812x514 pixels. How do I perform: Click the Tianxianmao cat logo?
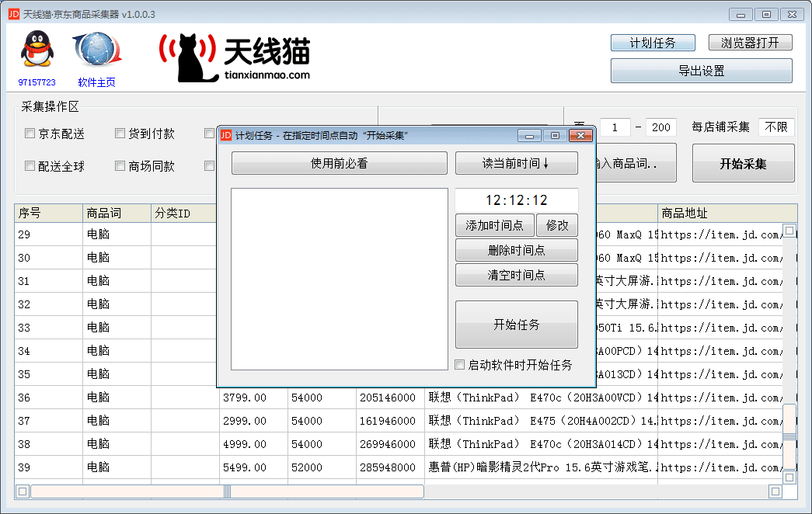point(235,57)
